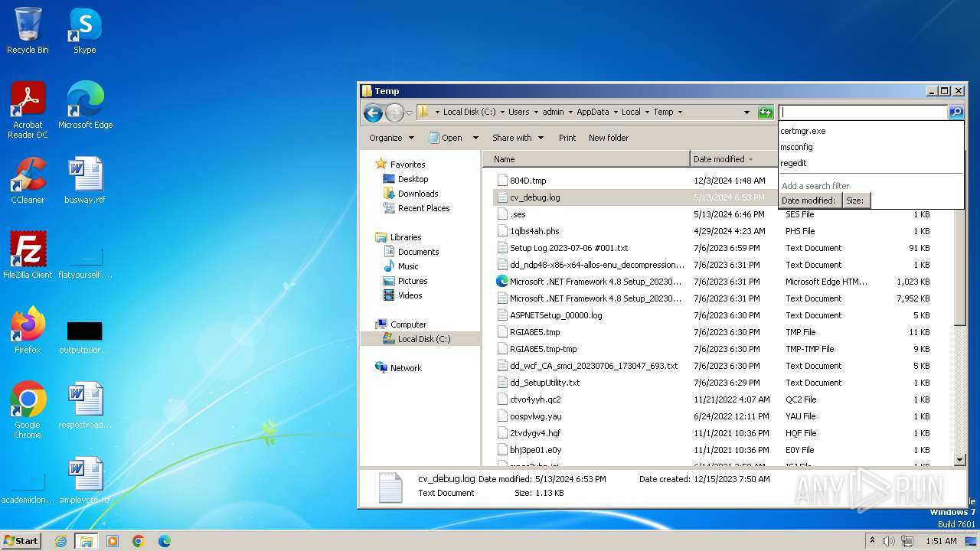Viewport: 980px width, 551px height.
Task: Open Internet Explorer from the taskbar
Action: [x=60, y=541]
